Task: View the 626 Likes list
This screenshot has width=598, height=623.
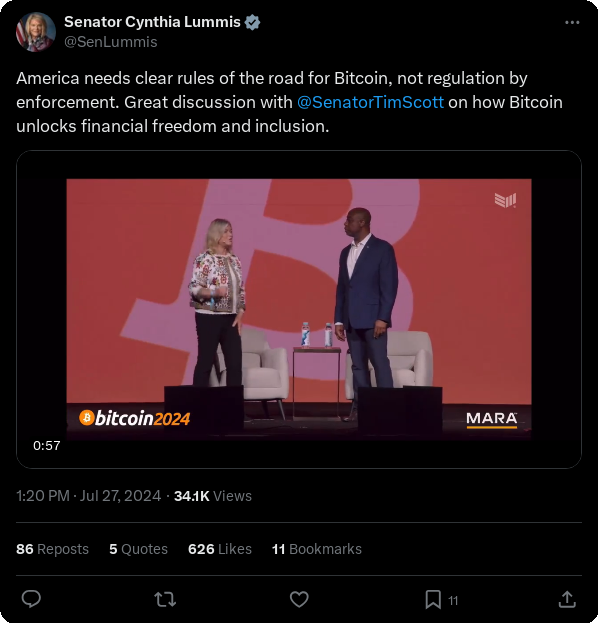Action: [220, 549]
